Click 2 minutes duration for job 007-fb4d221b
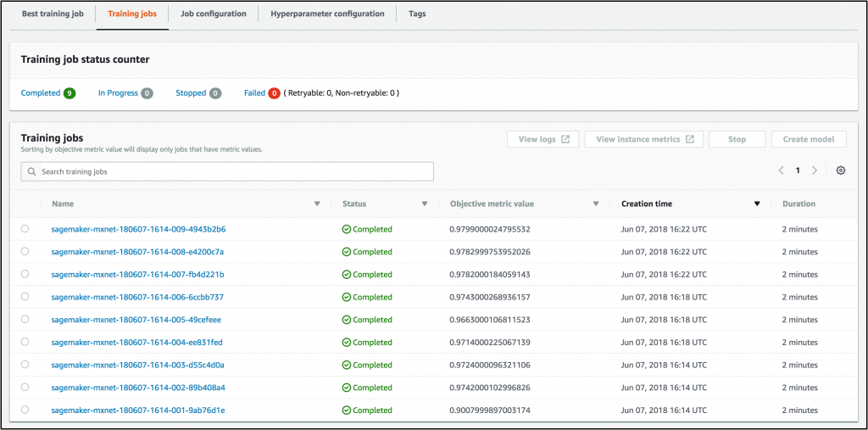Image resolution: width=868 pixels, height=430 pixels. click(800, 274)
